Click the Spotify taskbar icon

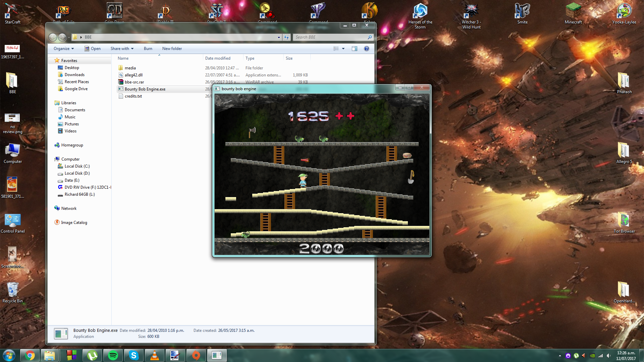click(113, 355)
